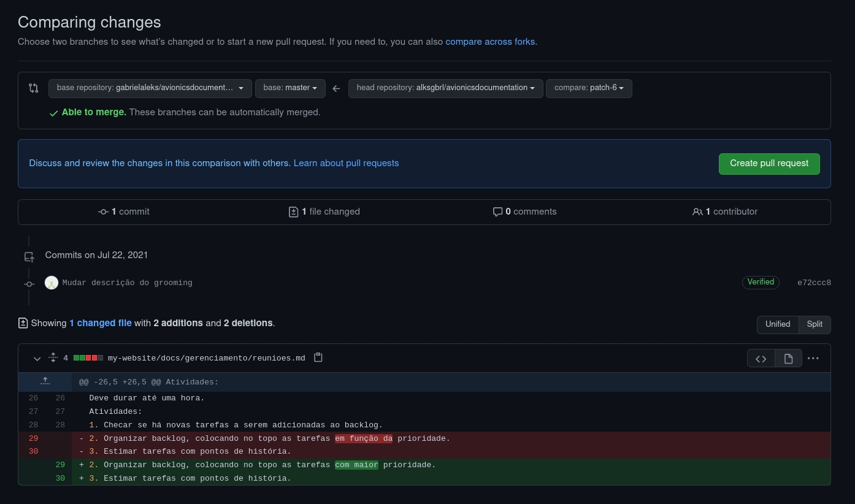Open the file options three-dot menu

coord(813,358)
